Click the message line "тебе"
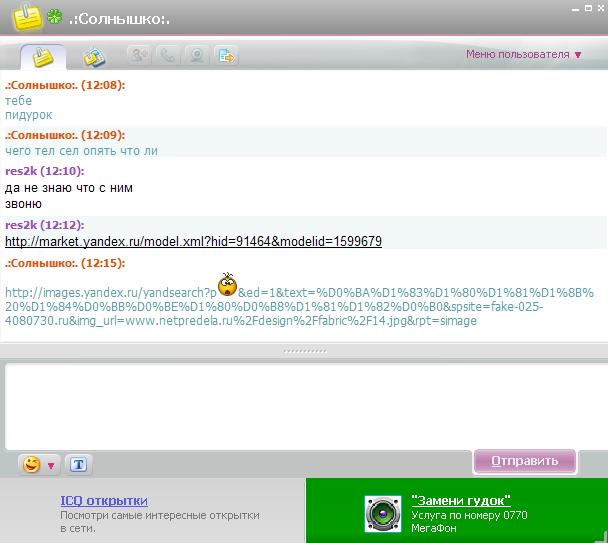The image size is (608, 543). coord(18,101)
